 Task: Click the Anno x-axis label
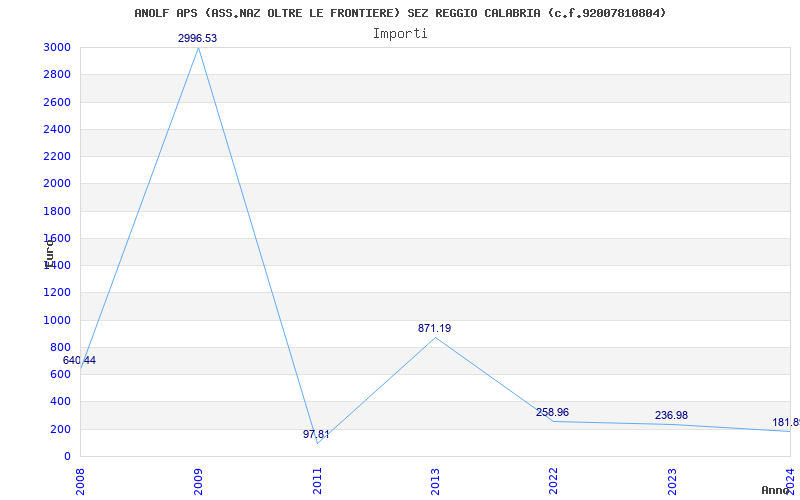click(777, 490)
